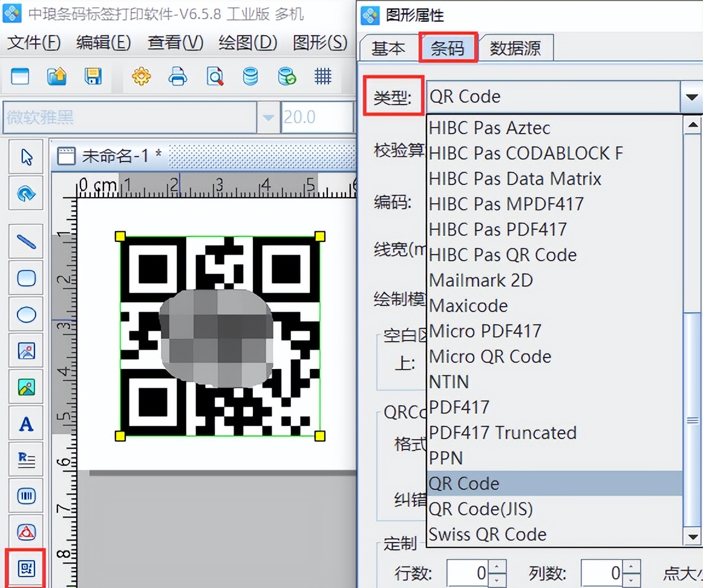The image size is (703, 588).
Task: Choose PPN barcode type
Action: click(x=554, y=459)
